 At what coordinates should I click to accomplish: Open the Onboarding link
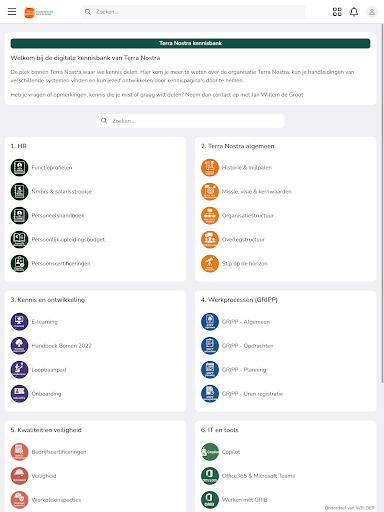point(46,394)
